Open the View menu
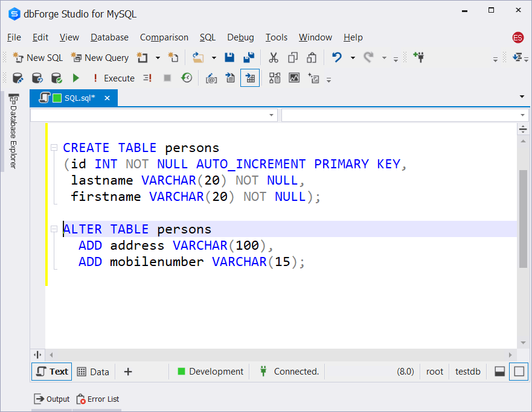 tap(69, 37)
